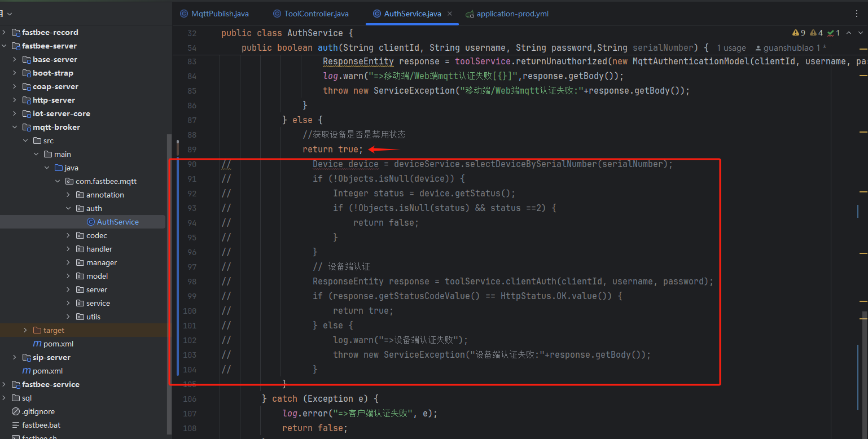Click the handler package icon

(80, 249)
